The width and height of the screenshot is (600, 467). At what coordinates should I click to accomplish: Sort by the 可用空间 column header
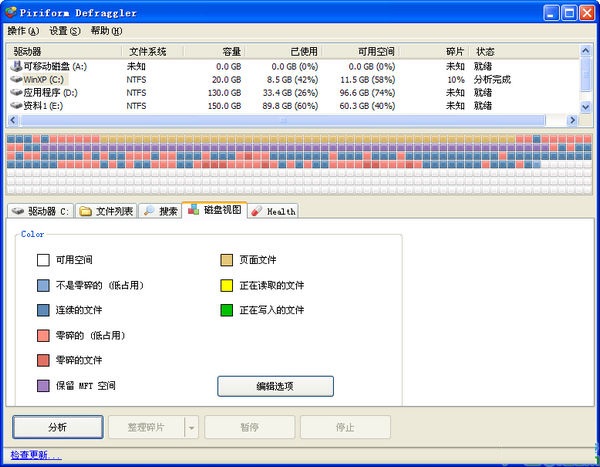(x=360, y=51)
